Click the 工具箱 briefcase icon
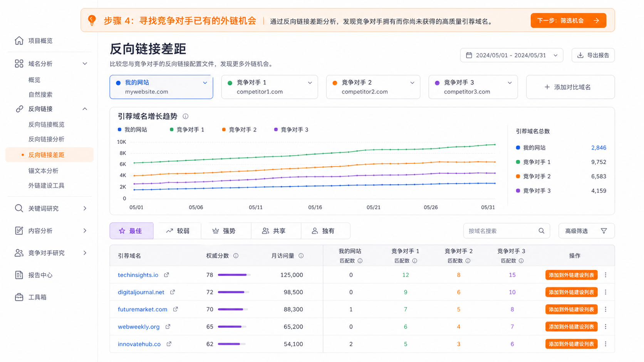 click(19, 297)
